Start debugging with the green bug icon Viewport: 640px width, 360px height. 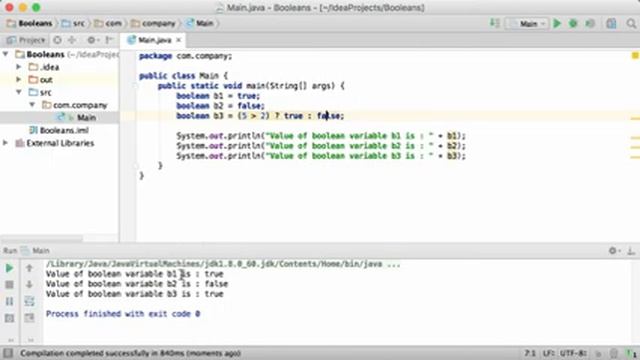pyautogui.click(x=573, y=23)
